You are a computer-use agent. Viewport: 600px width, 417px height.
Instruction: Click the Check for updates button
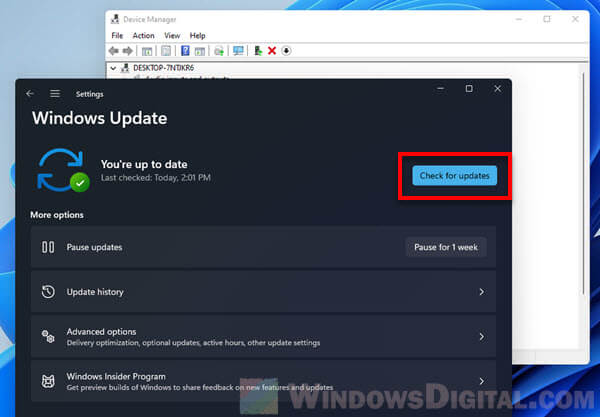[455, 176]
